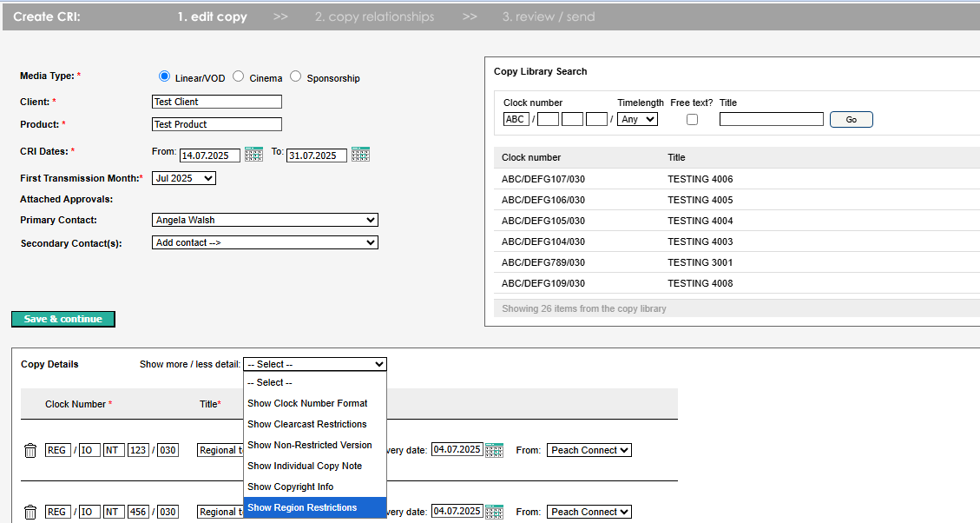Click the TESTING 4005 title
This screenshot has width=980, height=523.
(700, 200)
